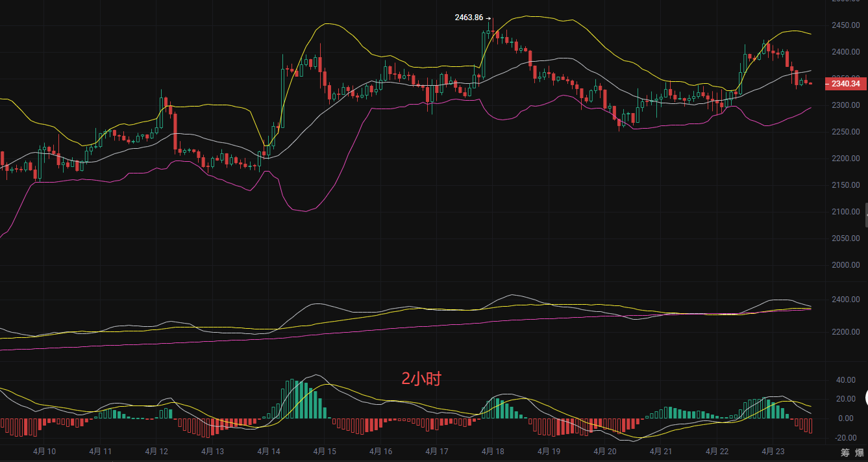Select the 4月 20 date on time axis
The image size is (868, 462).
pos(604,451)
